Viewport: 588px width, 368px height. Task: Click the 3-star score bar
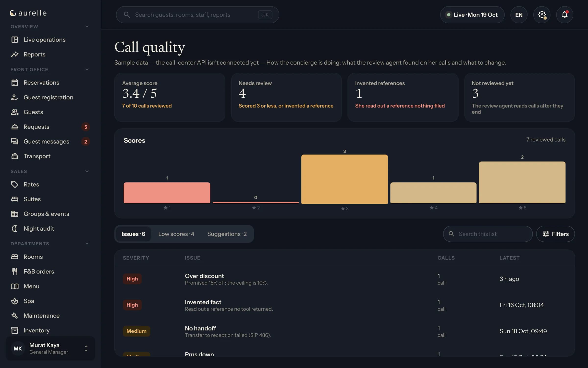(344, 179)
